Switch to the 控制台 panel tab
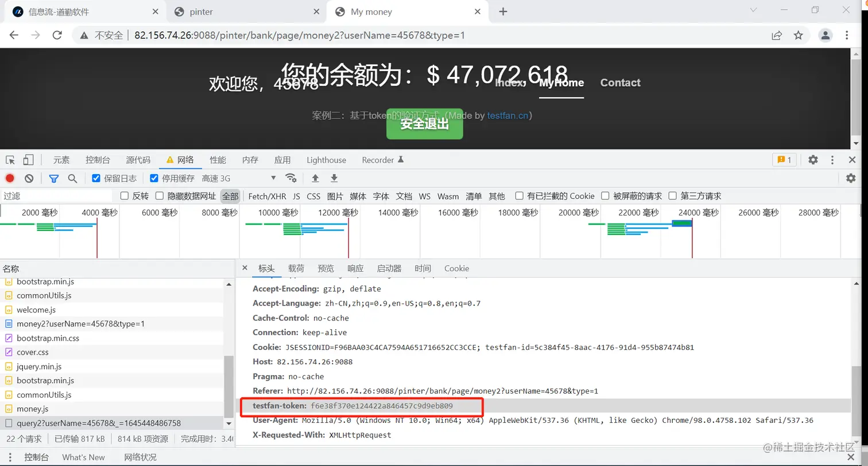Viewport: 868px width, 466px height. (98, 160)
